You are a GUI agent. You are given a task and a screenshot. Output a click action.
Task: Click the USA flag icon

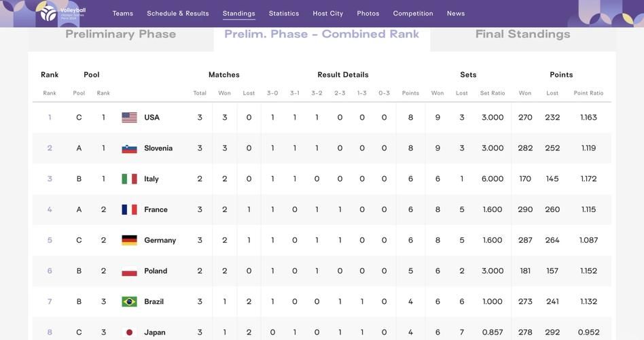129,118
